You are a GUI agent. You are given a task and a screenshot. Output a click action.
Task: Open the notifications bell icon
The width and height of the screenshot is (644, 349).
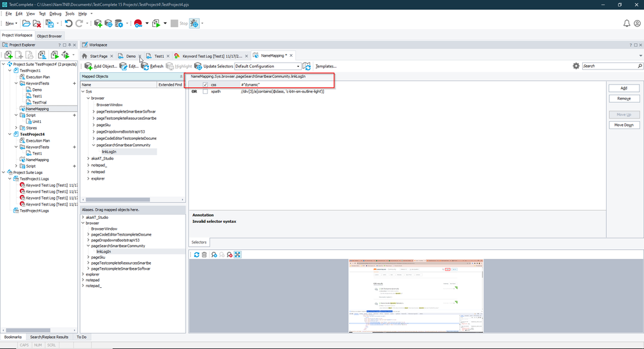[x=627, y=24]
